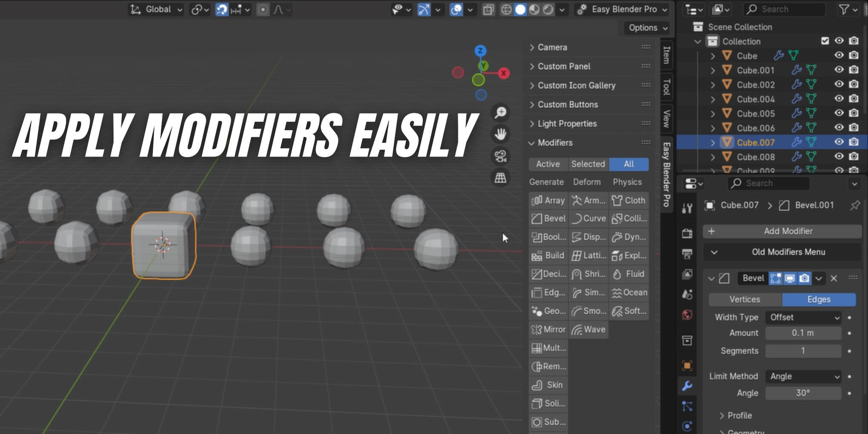The height and width of the screenshot is (434, 868).
Task: Click the bevel Amount value slider
Action: [802, 333]
